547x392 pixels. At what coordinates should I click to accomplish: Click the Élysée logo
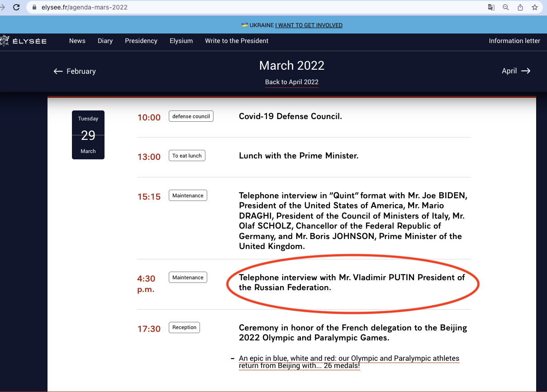pos(24,41)
